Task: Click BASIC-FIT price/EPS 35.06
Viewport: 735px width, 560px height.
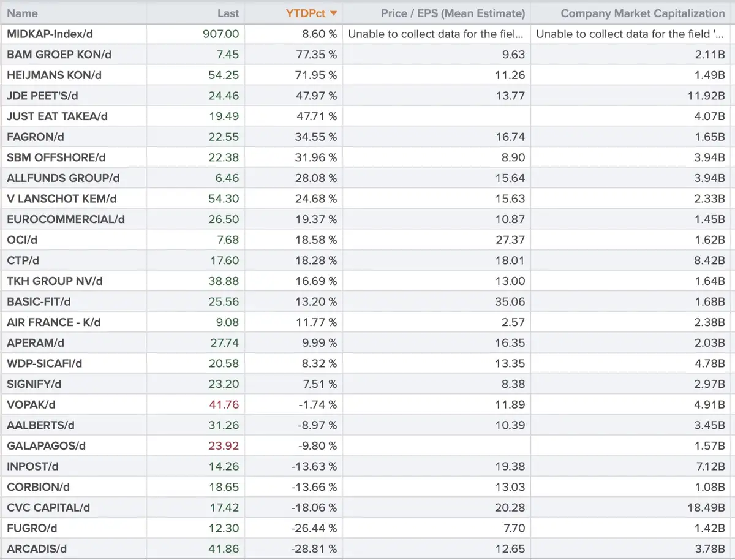Action: coord(510,301)
